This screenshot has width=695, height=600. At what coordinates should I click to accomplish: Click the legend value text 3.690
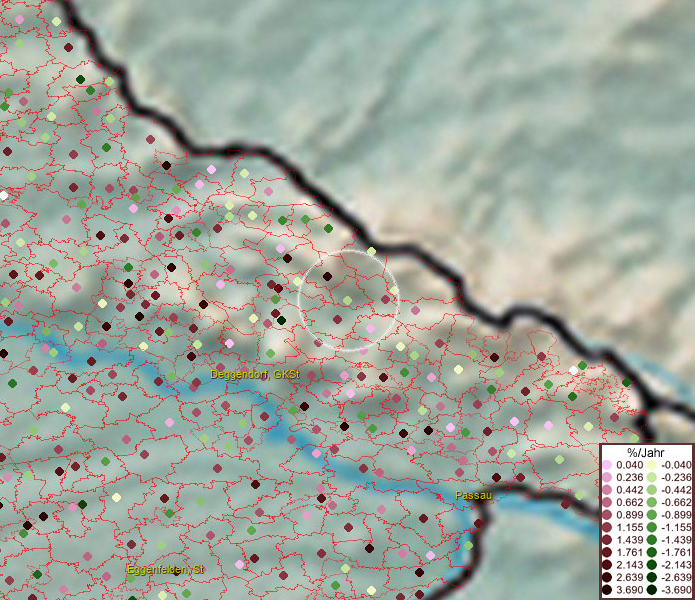(x=630, y=590)
